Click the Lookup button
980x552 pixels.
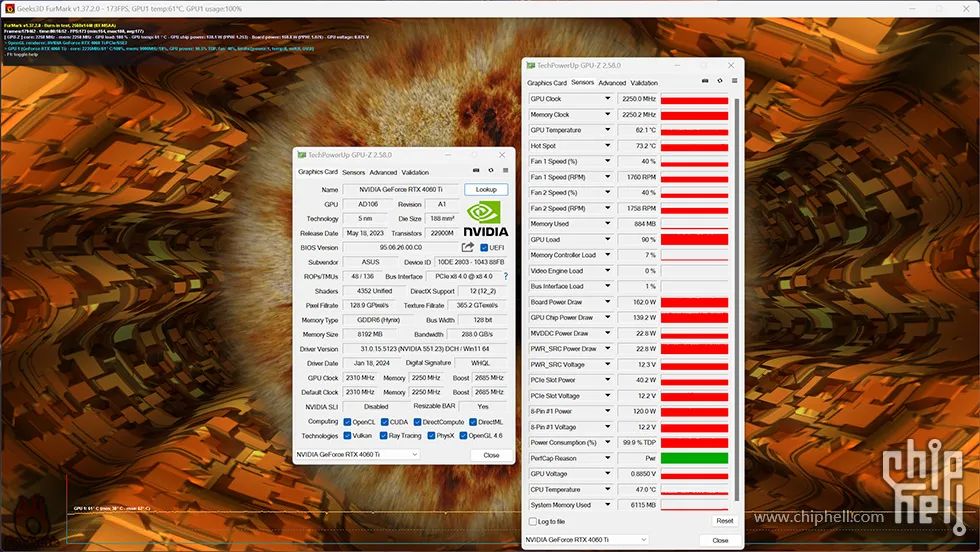(486, 189)
